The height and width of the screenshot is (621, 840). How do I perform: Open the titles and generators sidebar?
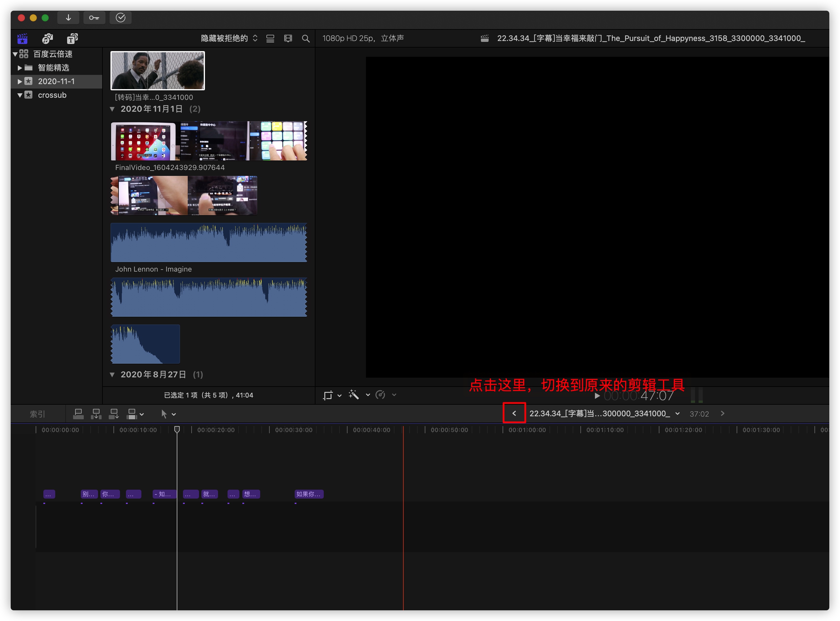click(x=72, y=38)
